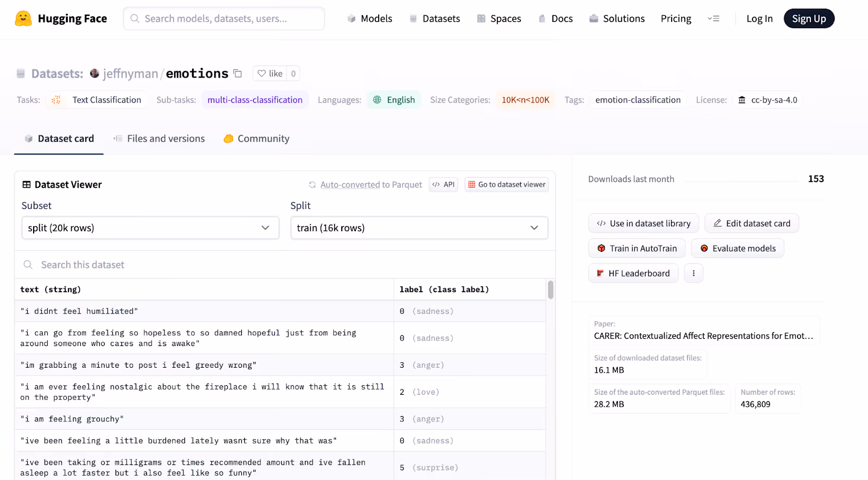Click the Dataset Viewer table icon
This screenshot has height=480, width=868.
[26, 184]
